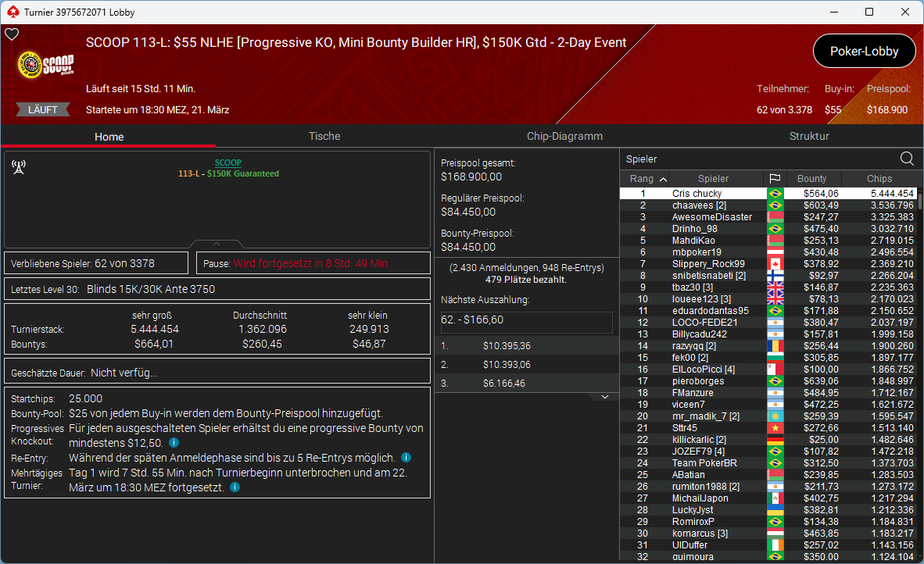Open the Chip-Diagramm tab
This screenshot has height=564, width=924.
(x=564, y=136)
